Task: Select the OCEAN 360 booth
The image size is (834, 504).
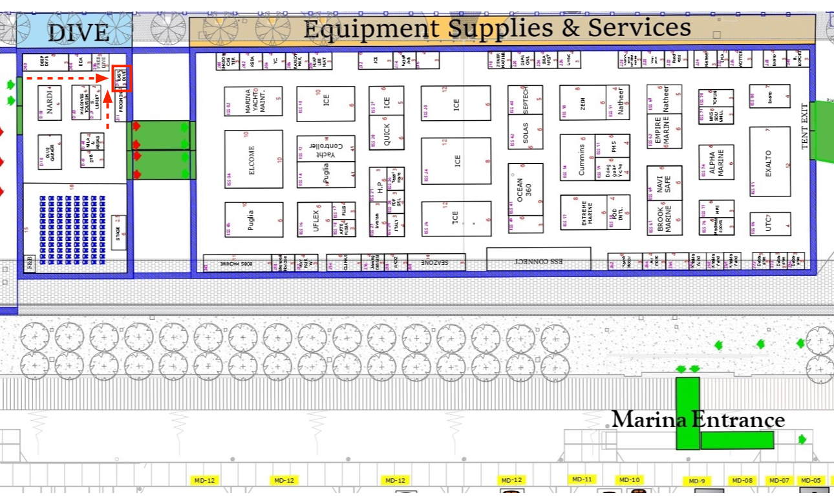Action: [525, 190]
